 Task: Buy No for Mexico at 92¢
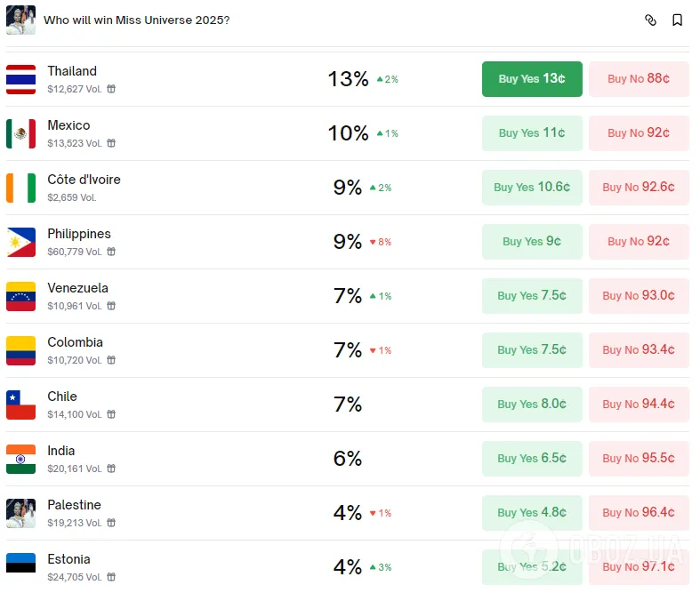pyautogui.click(x=639, y=133)
